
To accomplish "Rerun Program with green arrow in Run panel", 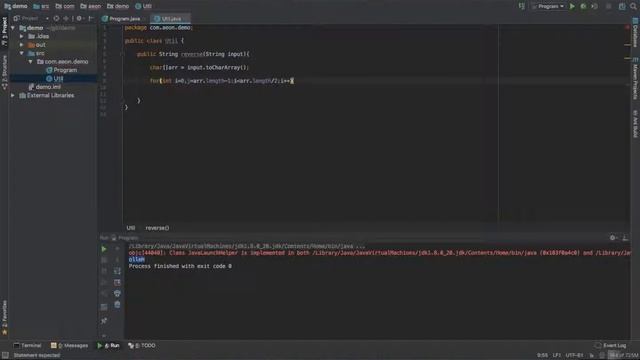I will click(104, 249).
